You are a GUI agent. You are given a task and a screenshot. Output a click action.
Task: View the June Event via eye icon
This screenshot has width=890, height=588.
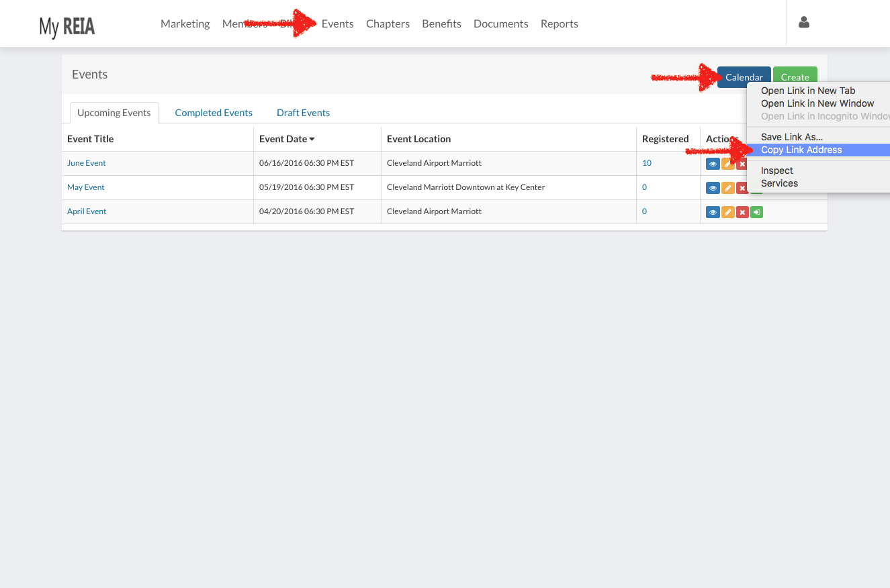tap(713, 164)
